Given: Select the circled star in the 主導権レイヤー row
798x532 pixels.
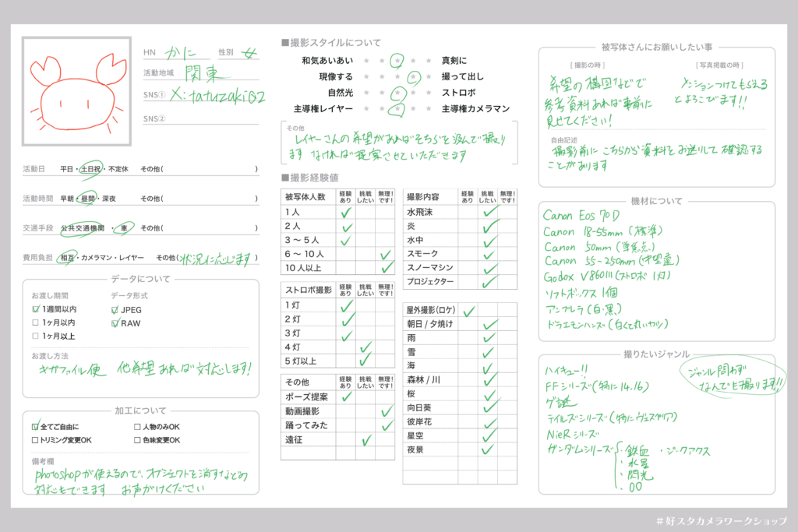Looking at the screenshot, I should coord(397,109).
